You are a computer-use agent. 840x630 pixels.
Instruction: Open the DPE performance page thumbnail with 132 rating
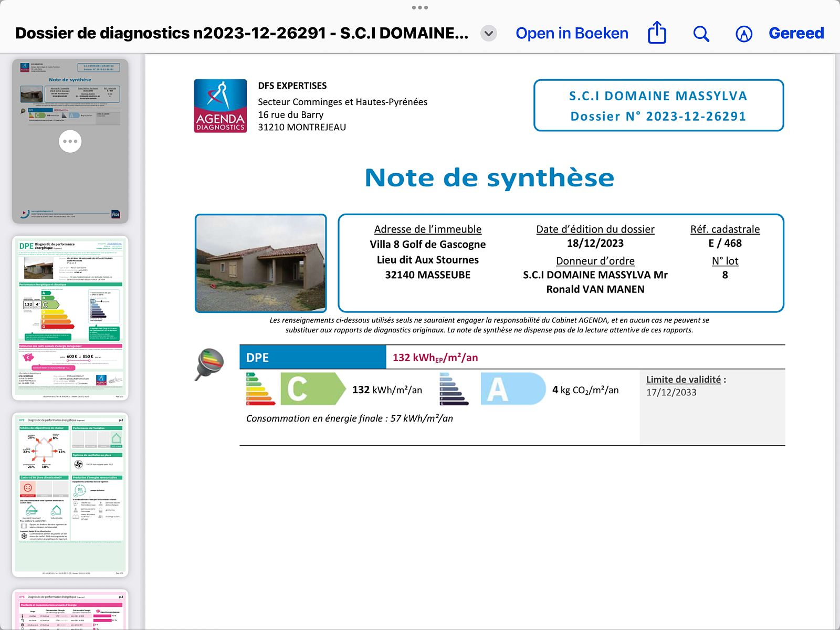pyautogui.click(x=70, y=318)
